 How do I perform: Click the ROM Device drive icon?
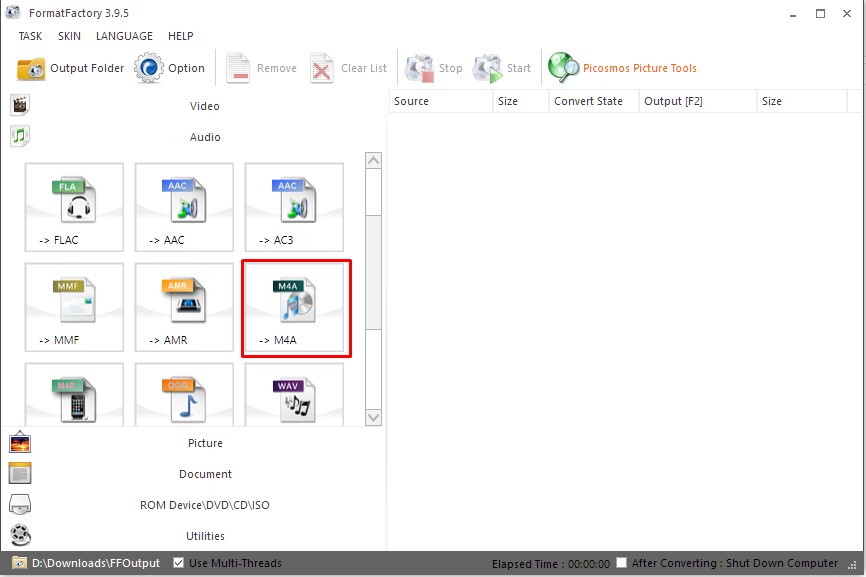tap(20, 504)
